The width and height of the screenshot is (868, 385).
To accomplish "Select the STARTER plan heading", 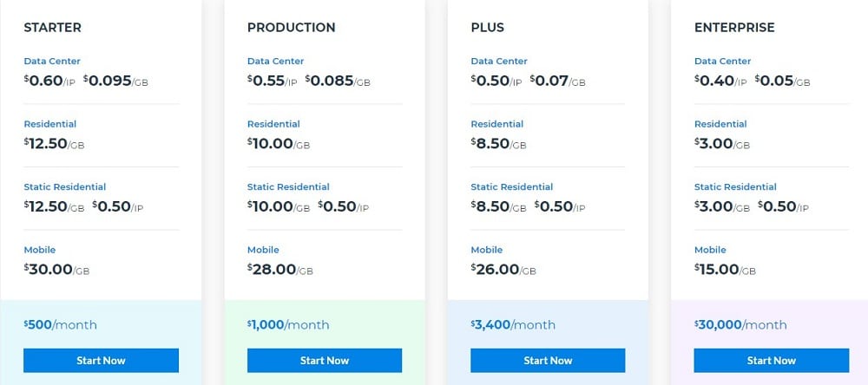I will pos(53,28).
